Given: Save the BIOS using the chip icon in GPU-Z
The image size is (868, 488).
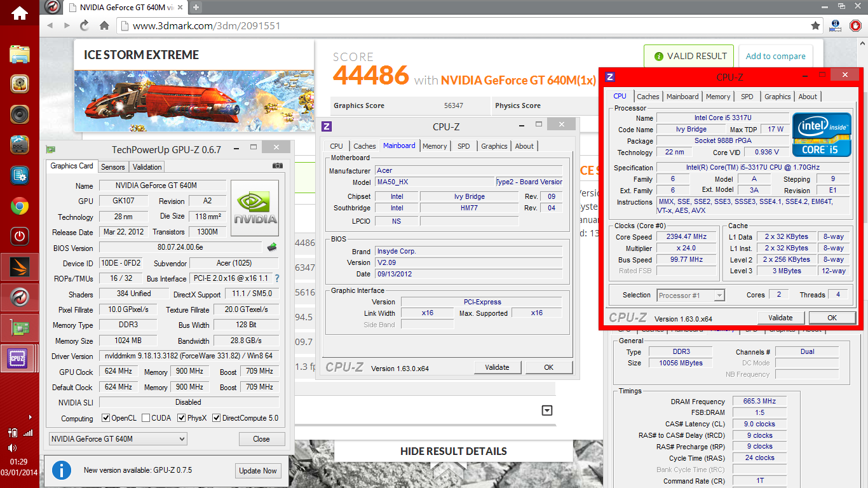Looking at the screenshot, I should tap(272, 247).
